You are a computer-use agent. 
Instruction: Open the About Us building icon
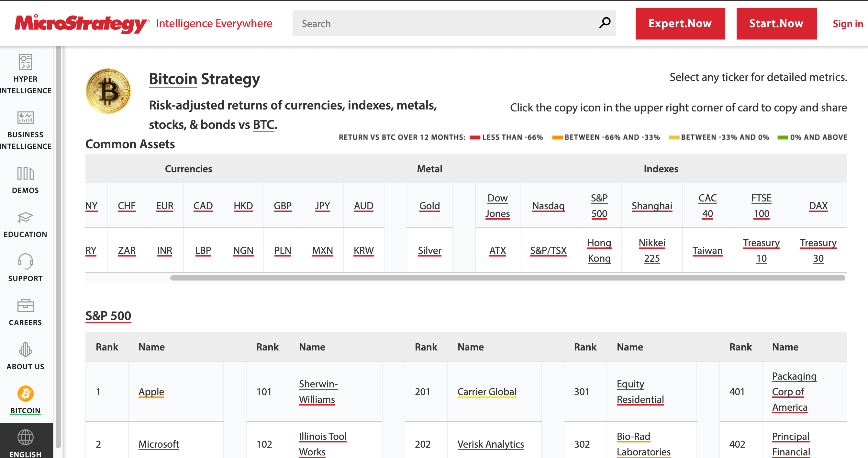pyautogui.click(x=25, y=349)
